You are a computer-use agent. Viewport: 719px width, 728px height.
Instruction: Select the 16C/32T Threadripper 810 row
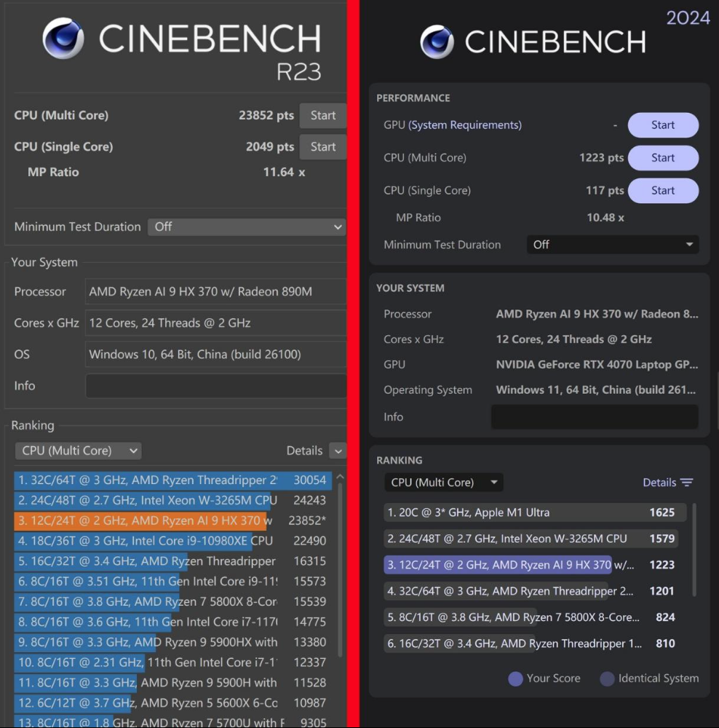(536, 644)
